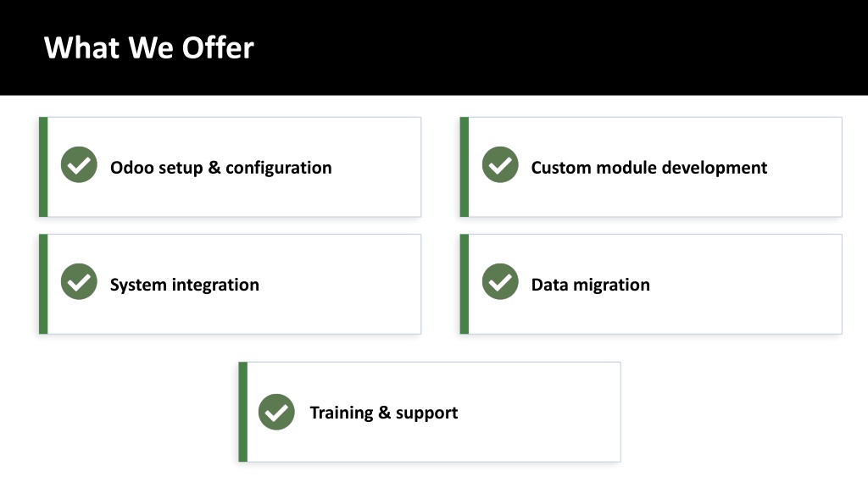Select green accent bar of Custom module card

465,167
